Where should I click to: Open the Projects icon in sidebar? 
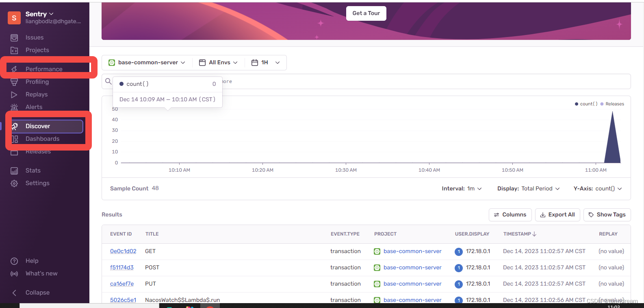coord(14,50)
